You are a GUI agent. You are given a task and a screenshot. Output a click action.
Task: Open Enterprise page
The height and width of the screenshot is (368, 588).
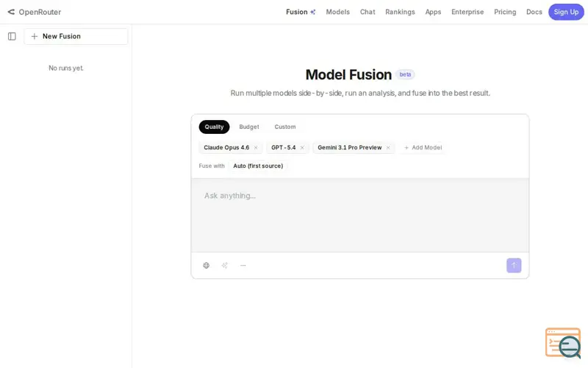coord(467,12)
